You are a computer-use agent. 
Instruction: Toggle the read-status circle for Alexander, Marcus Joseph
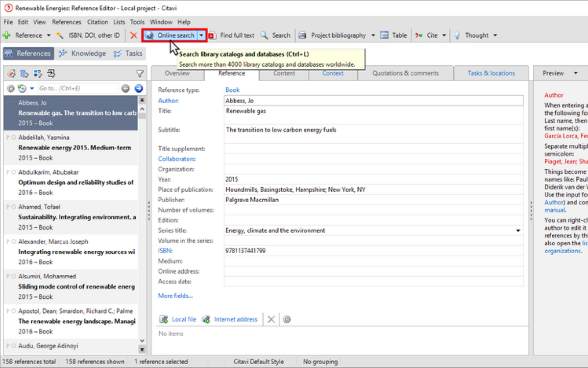coord(14,241)
